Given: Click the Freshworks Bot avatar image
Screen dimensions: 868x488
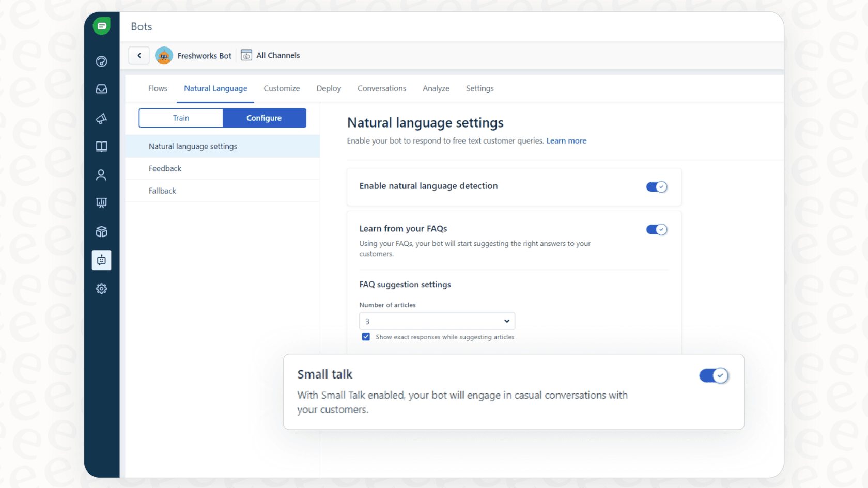Looking at the screenshot, I should coord(164,55).
